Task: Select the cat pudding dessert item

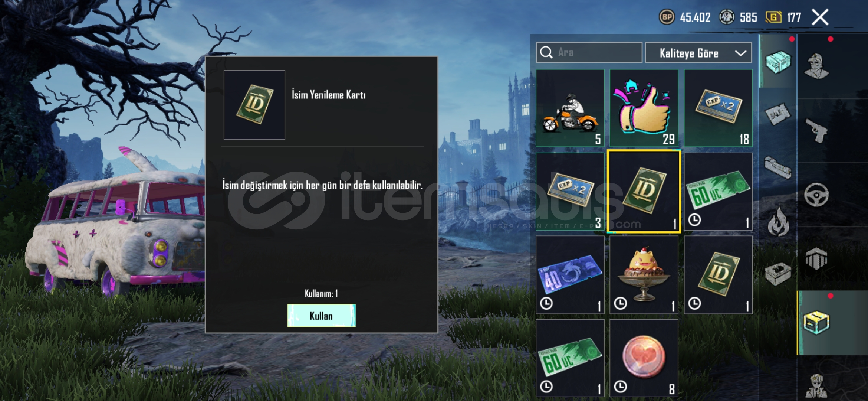Action: click(x=644, y=275)
